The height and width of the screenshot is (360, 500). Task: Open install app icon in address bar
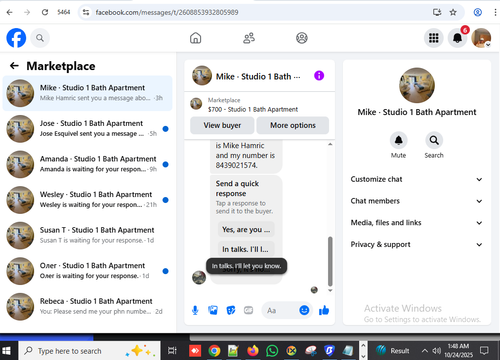click(437, 12)
